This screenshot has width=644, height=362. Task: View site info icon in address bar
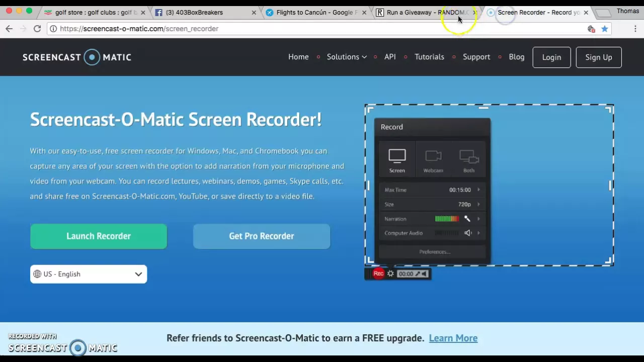point(53,29)
